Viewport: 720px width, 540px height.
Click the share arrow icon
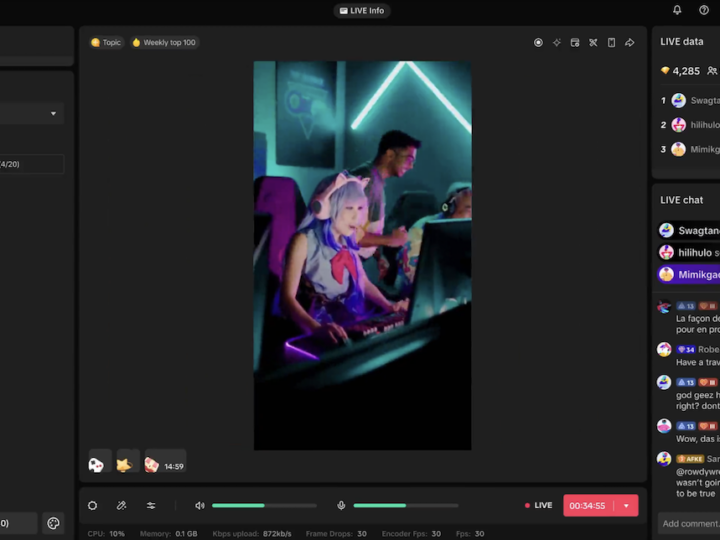pyautogui.click(x=630, y=43)
